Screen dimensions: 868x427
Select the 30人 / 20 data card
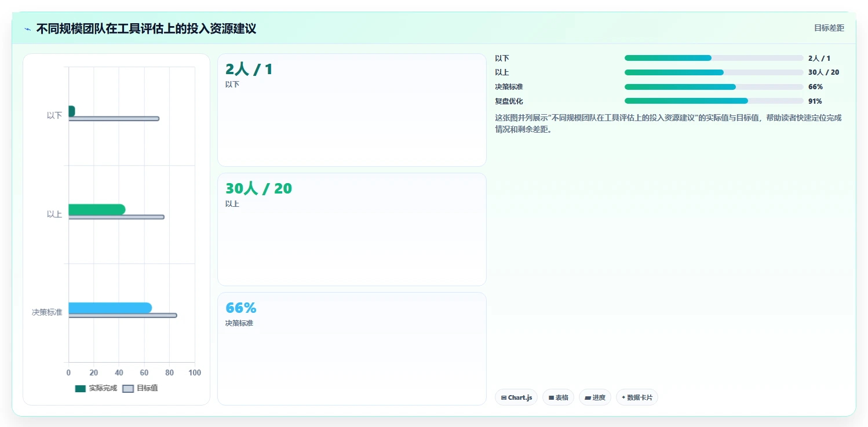click(352, 229)
